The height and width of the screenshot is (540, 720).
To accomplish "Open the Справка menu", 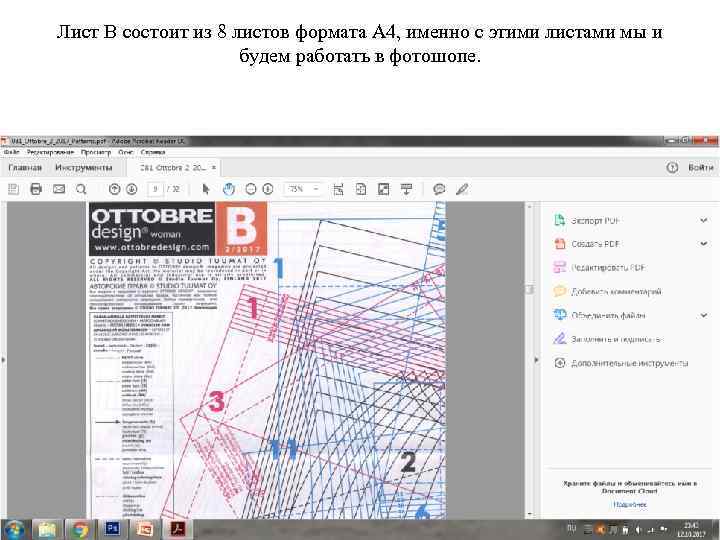I will point(153,152).
